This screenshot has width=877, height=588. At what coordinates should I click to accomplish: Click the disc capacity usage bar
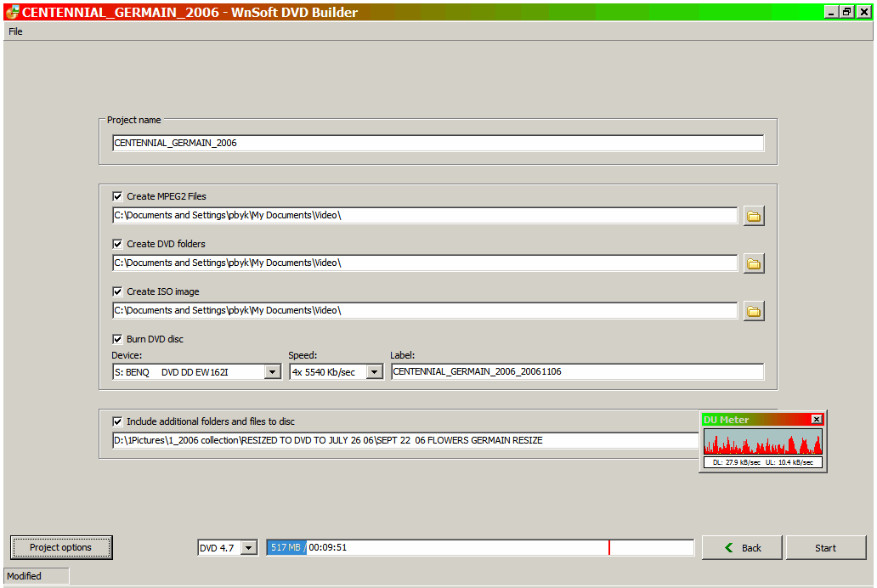tap(480, 548)
